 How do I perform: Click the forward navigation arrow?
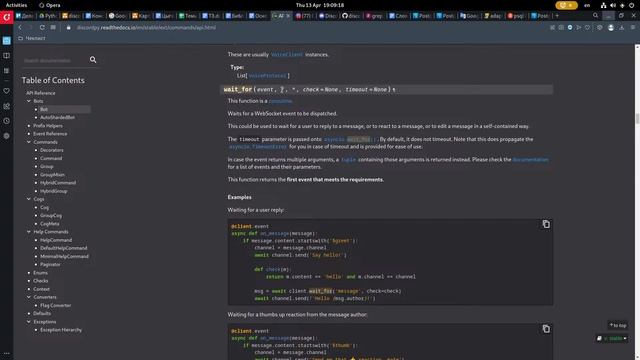coord(31,27)
